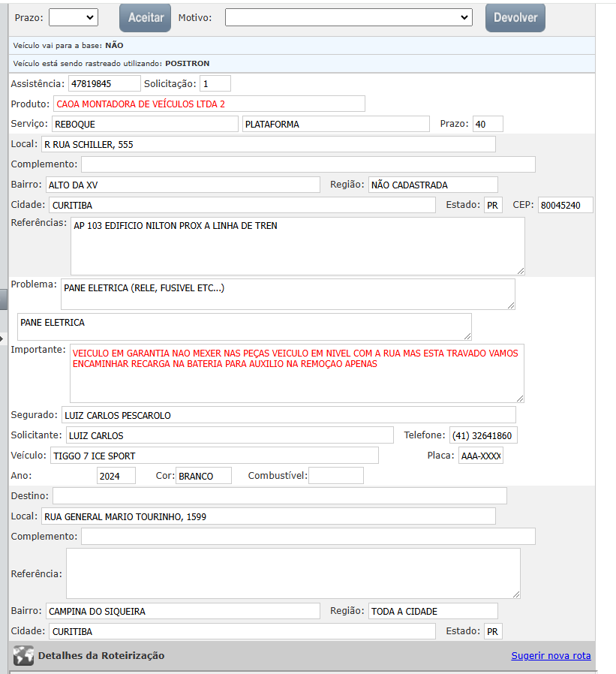Viewport: 616px width, 674px height.
Task: Expand the Detalhes da Roteirização section header
Action: [x=101, y=655]
